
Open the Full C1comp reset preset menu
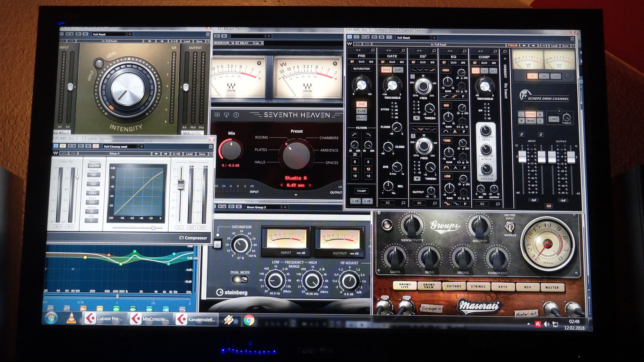(x=116, y=146)
